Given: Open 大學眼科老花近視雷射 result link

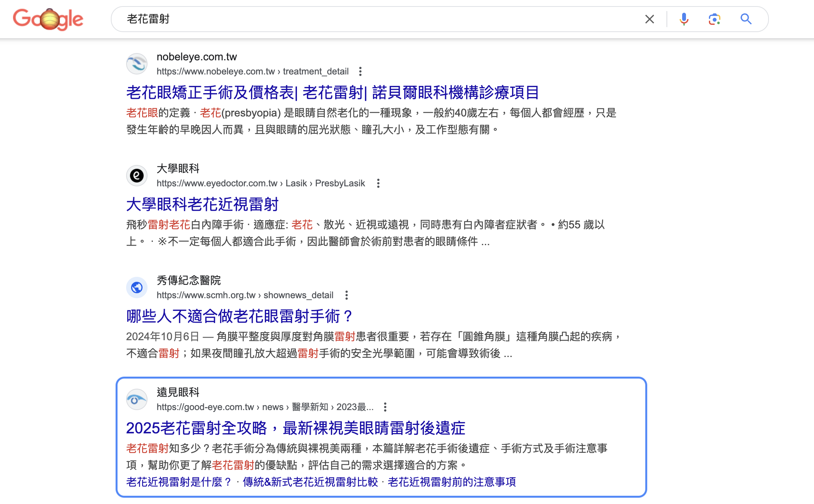Looking at the screenshot, I should [202, 205].
